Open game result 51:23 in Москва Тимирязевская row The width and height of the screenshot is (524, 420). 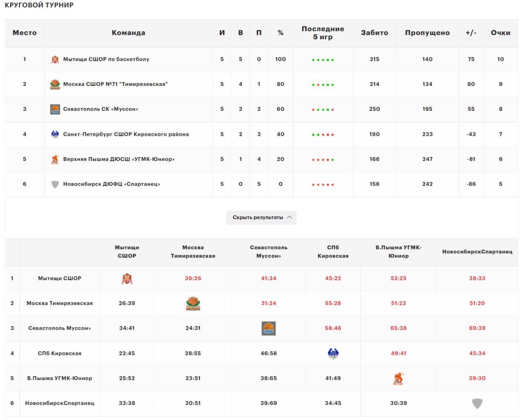pos(398,303)
